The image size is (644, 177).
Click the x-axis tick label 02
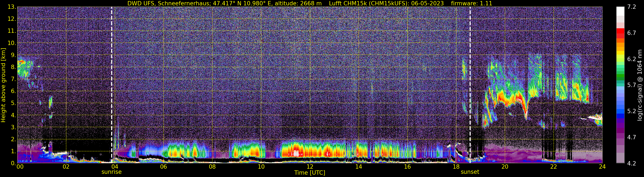[x=66, y=167]
